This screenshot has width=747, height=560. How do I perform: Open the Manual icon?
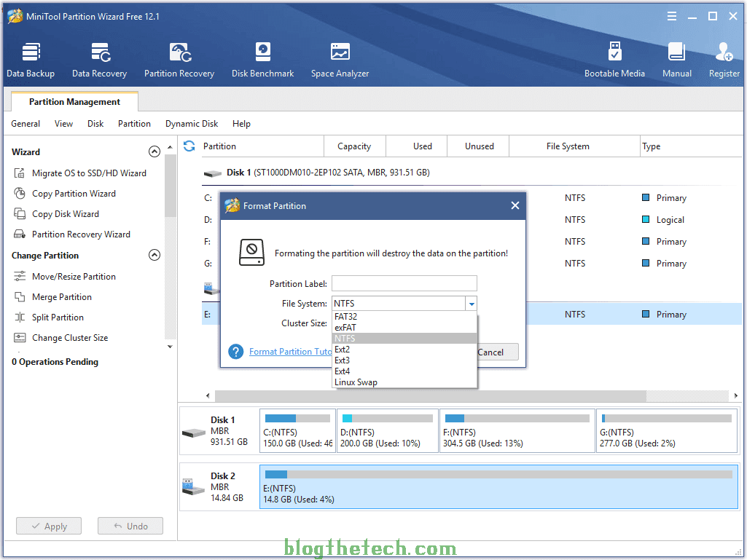tap(676, 60)
